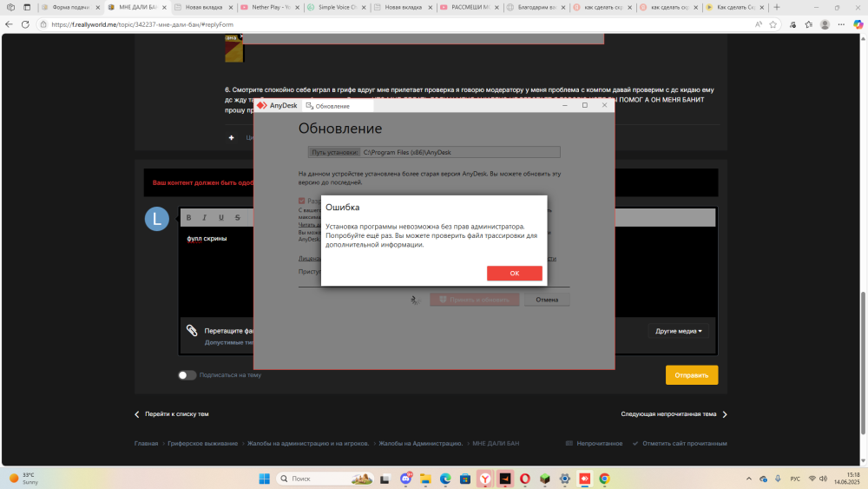
Task: Click the Главная breadcrumb link
Action: (146, 443)
